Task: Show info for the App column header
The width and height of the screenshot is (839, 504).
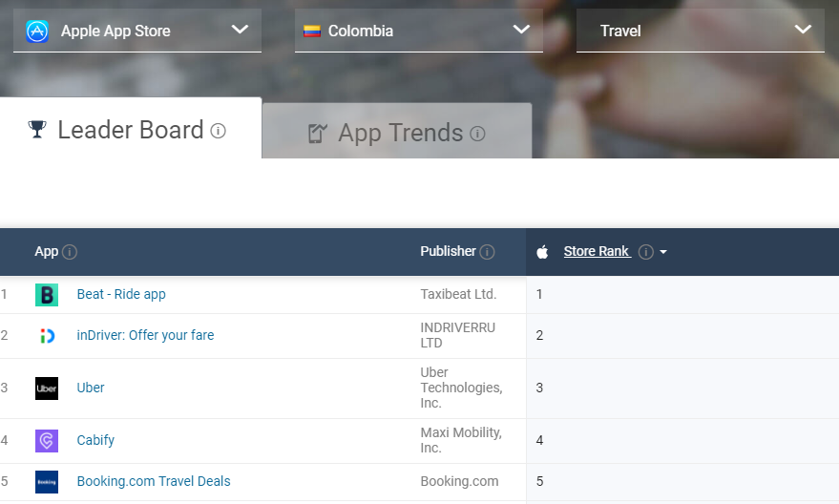Action: [70, 251]
